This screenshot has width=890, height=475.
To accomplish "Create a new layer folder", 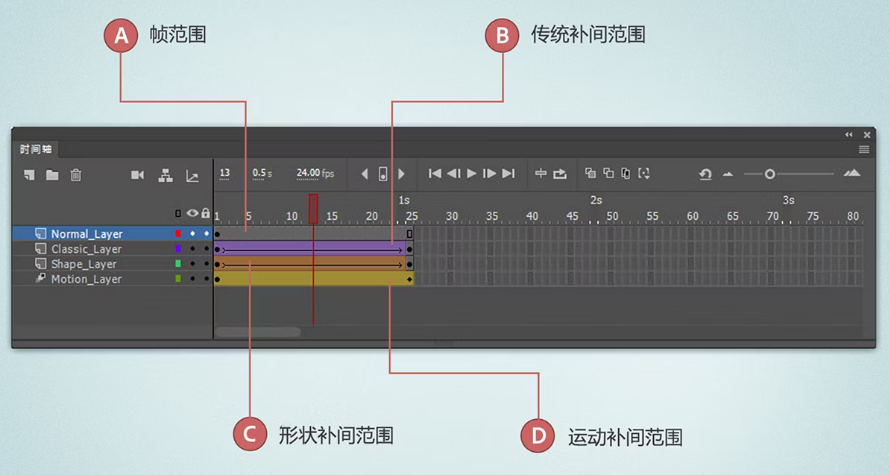I will coord(52,175).
